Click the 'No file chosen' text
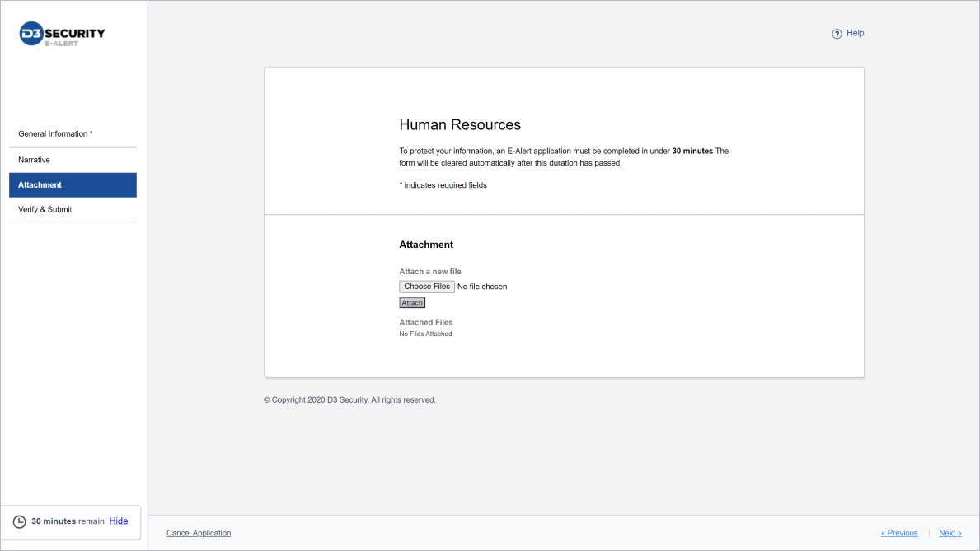 coord(482,287)
